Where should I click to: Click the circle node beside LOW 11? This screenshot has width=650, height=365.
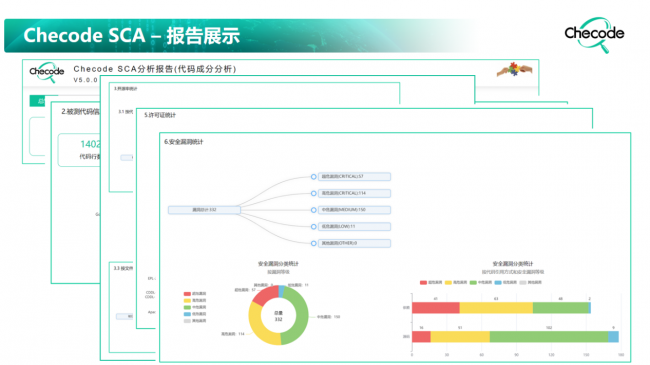pos(313,226)
